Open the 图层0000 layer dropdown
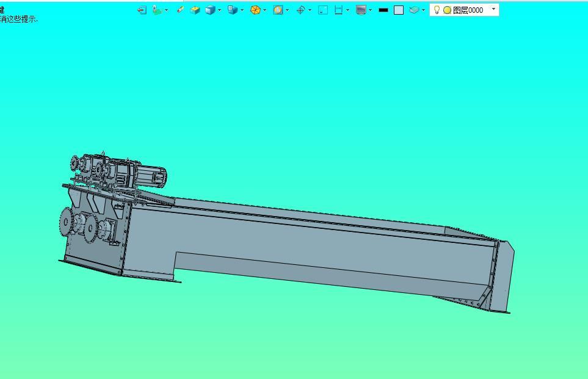The image size is (588, 379). coord(493,9)
